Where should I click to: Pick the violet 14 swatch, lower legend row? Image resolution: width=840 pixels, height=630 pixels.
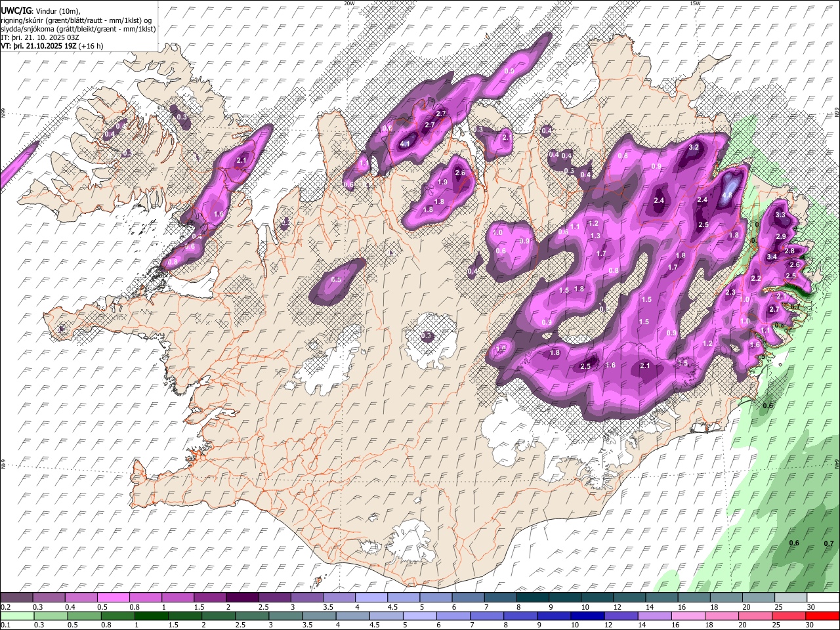coord(655,616)
